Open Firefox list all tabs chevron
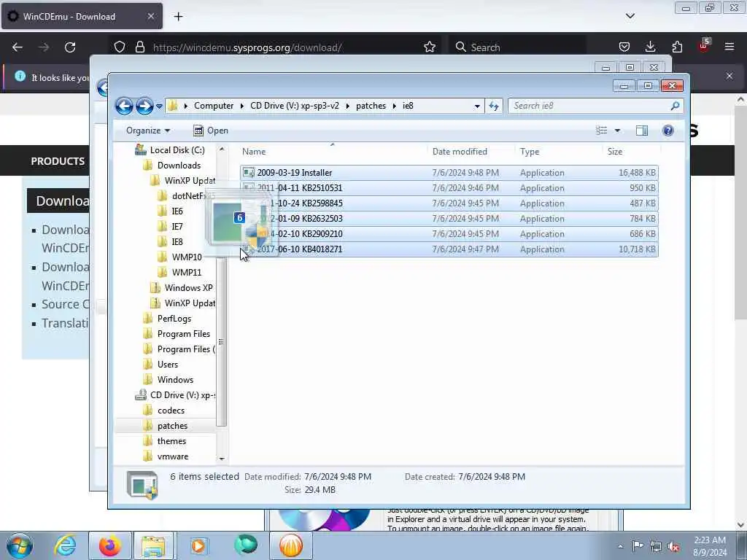 pos(630,16)
